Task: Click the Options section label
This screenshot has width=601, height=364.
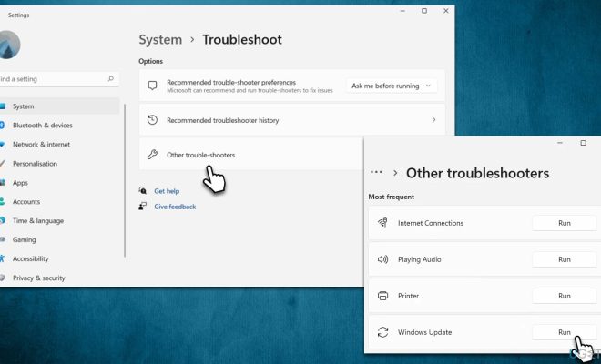Action: tap(150, 61)
